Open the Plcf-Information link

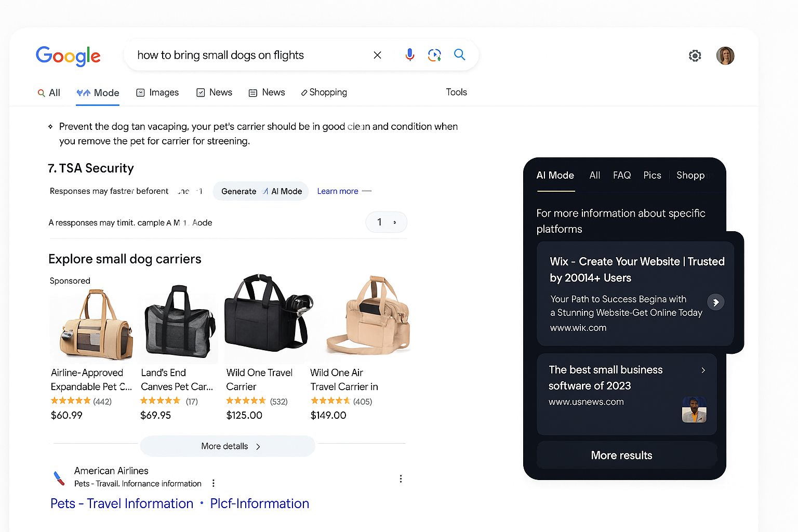click(259, 503)
